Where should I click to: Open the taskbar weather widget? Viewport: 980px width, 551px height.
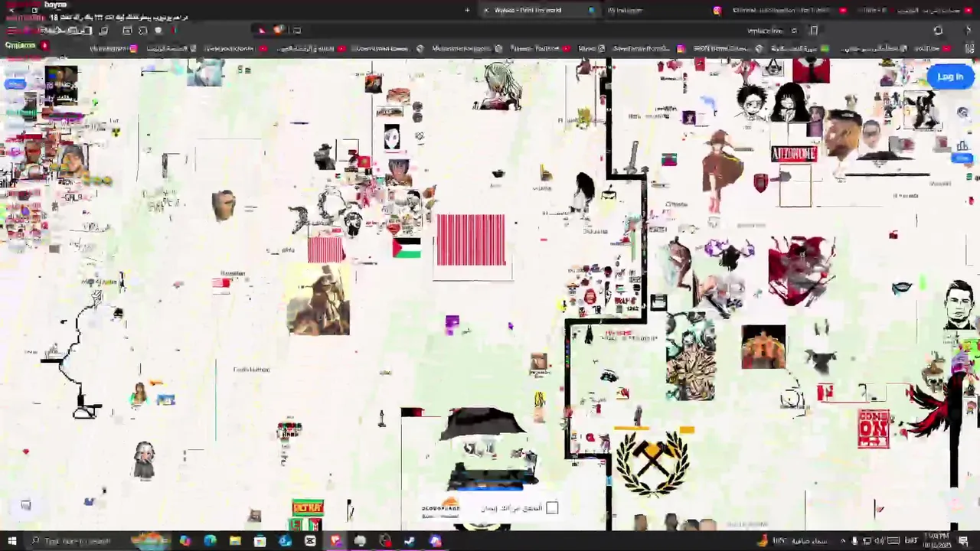tap(792, 541)
